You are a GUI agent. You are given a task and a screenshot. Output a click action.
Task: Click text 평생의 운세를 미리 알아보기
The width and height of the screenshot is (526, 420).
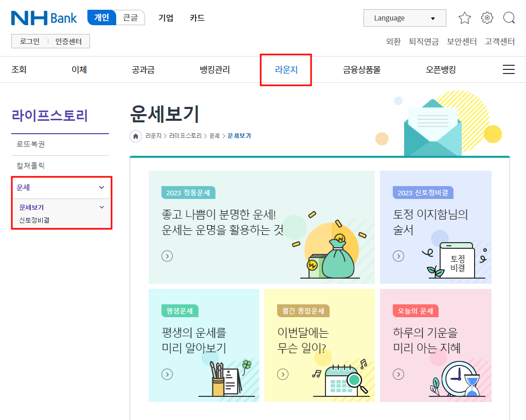194,340
